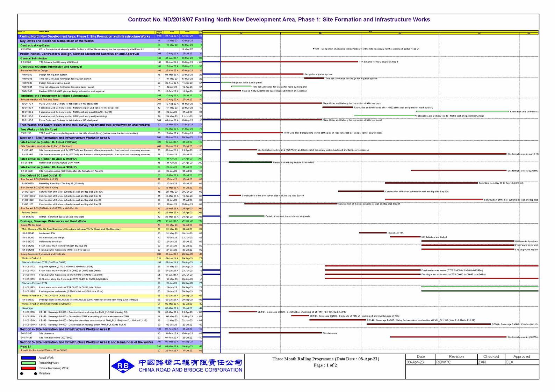Click the Place Order for NB steel posts bar
Viewport: 555px width, 392px height.
coord(271,103)
